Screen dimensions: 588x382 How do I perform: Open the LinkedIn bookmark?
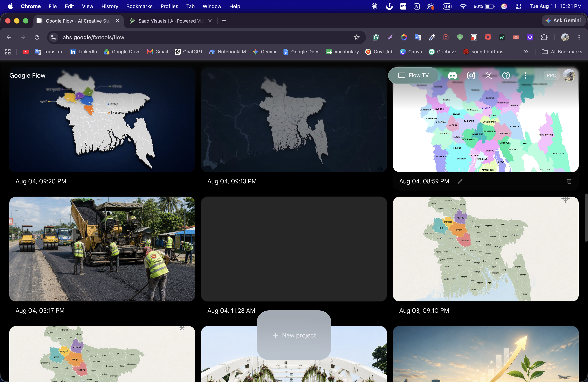[x=83, y=52]
